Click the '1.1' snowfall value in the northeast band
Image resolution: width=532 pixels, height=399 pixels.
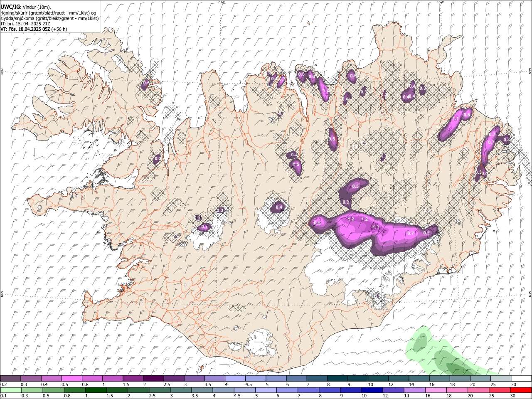click(456, 119)
